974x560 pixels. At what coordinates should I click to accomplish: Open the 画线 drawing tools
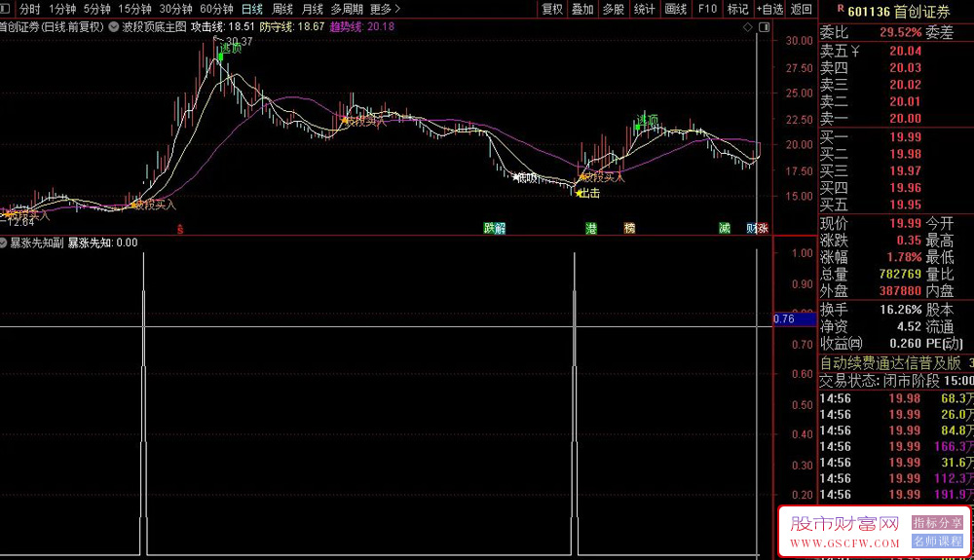(x=676, y=10)
